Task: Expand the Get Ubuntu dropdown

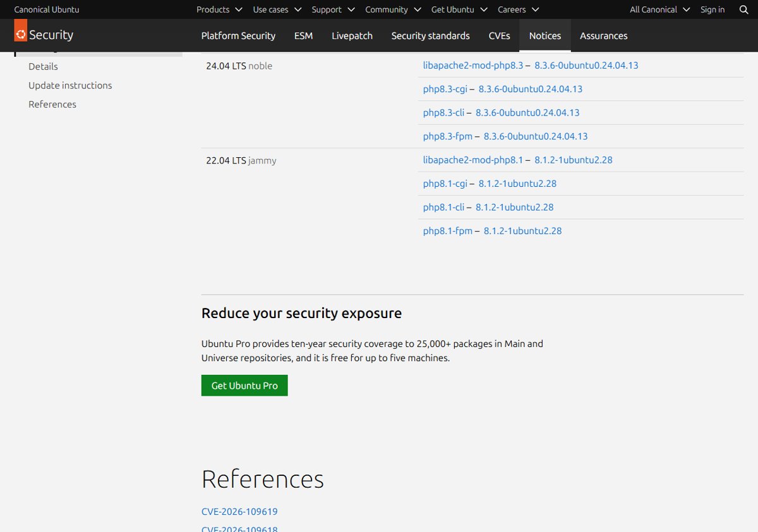Action: 459,9
